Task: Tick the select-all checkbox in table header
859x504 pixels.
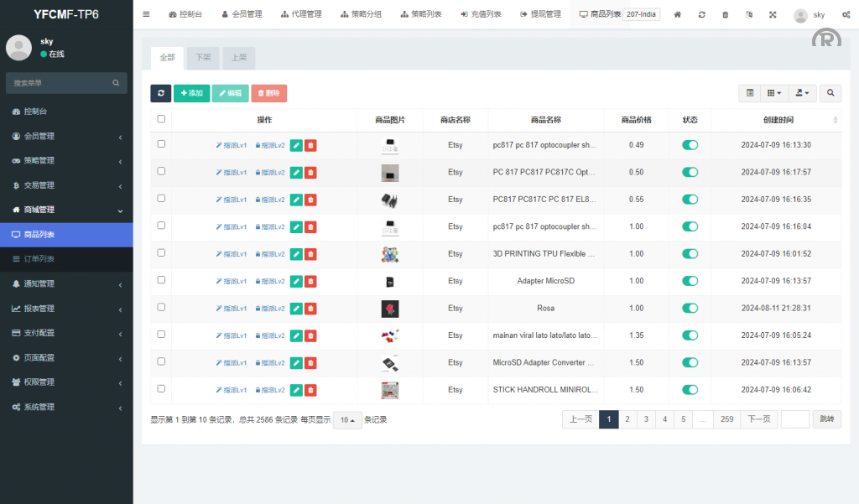Action: pyautogui.click(x=161, y=119)
